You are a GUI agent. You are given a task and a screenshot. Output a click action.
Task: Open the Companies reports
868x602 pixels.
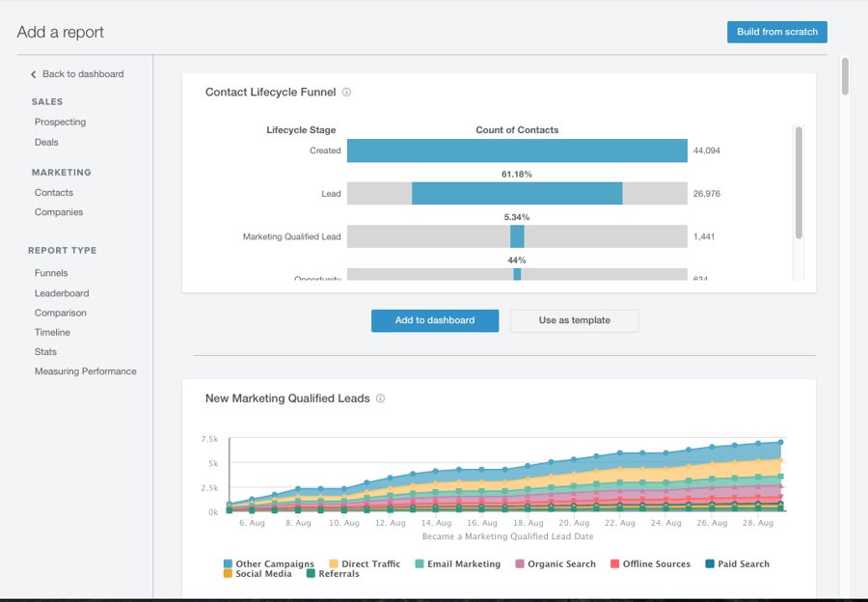pos(60,211)
